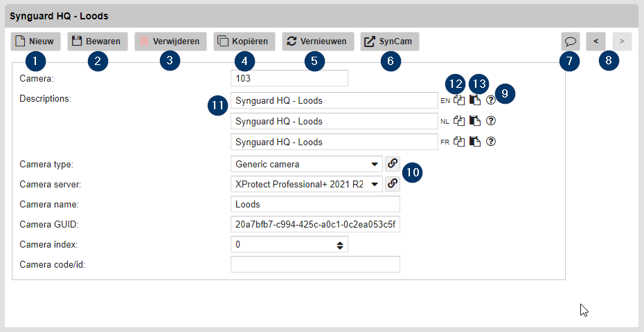Save with the Bewaren button
The height and width of the screenshot is (332, 644).
98,41
